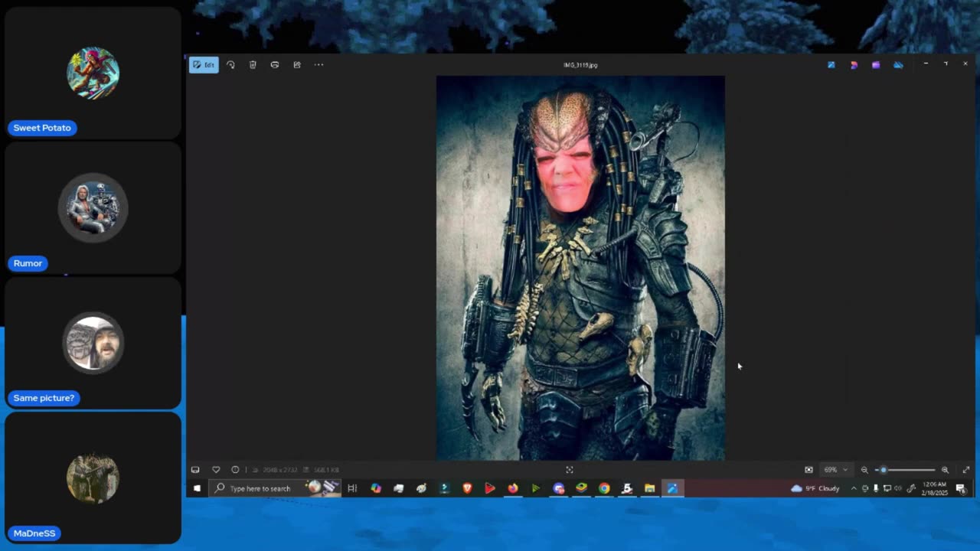Open the clock showing 12:06 AM

point(935,488)
